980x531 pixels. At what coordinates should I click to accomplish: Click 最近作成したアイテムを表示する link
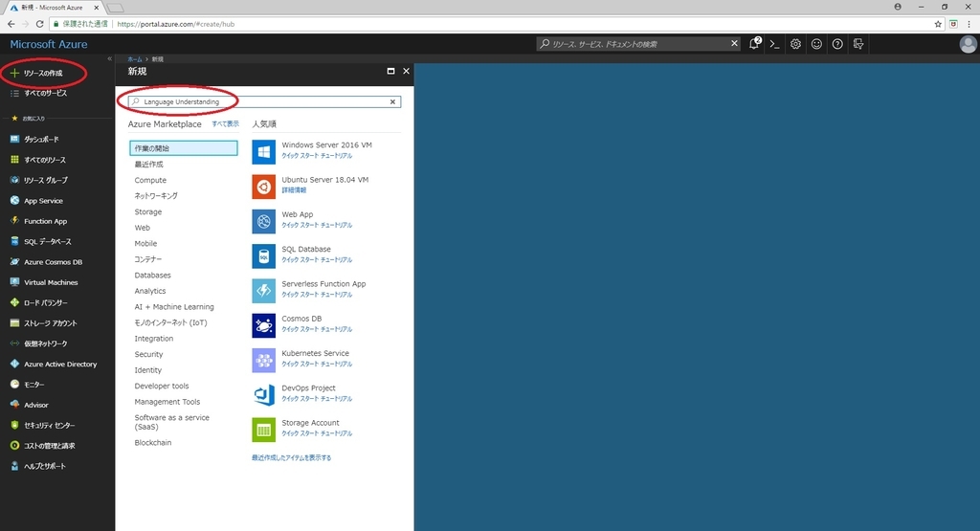point(291,458)
